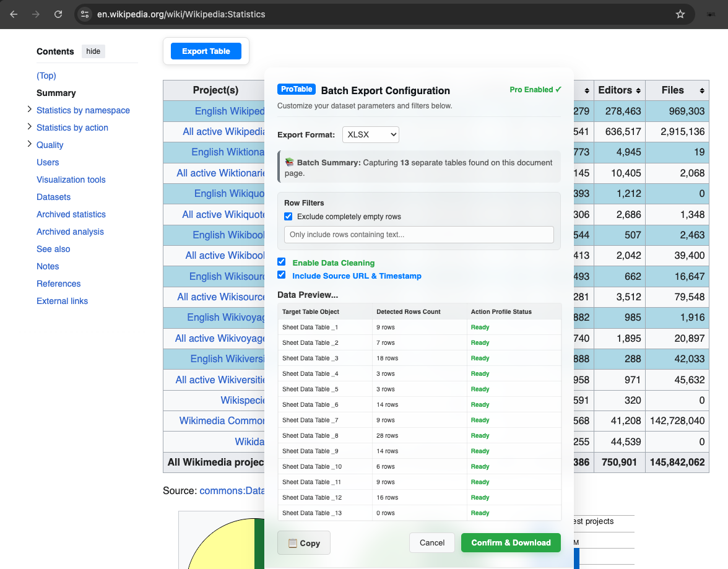Click the browser forward arrow
Screen dimensions: 728x569
36,14
